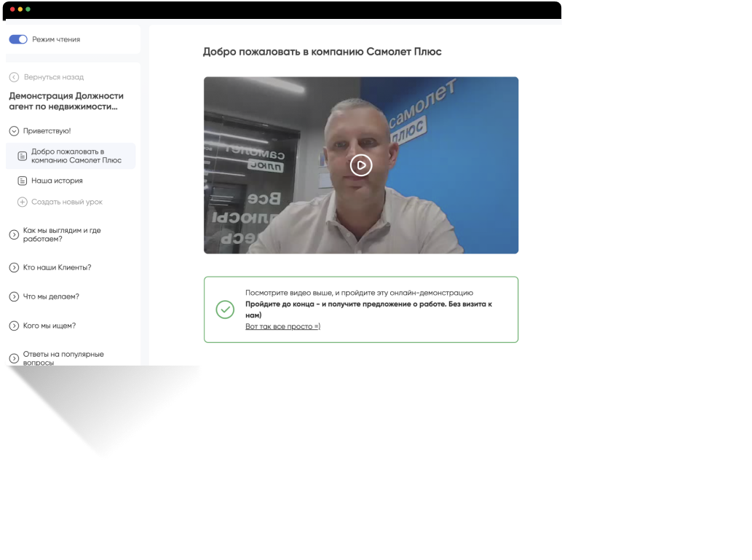Select the Кого мы ищем? section
Screen dimensions: 752x560
coord(50,326)
